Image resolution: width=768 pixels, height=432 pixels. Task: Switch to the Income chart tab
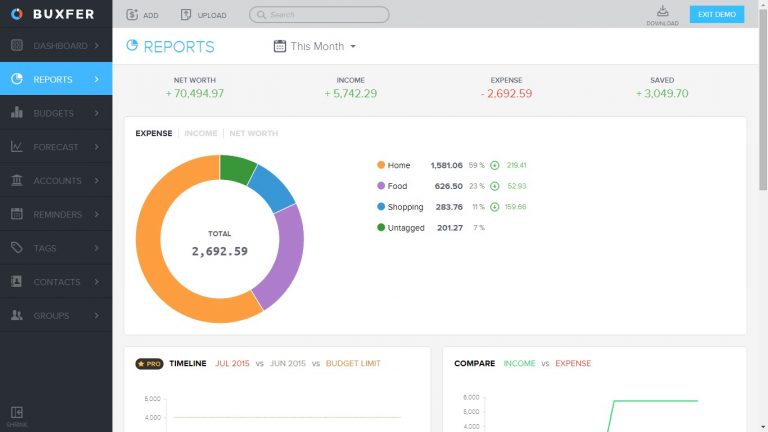tap(200, 133)
